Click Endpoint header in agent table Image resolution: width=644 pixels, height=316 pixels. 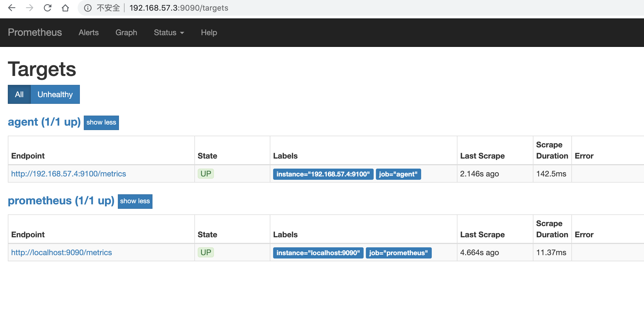tap(28, 156)
